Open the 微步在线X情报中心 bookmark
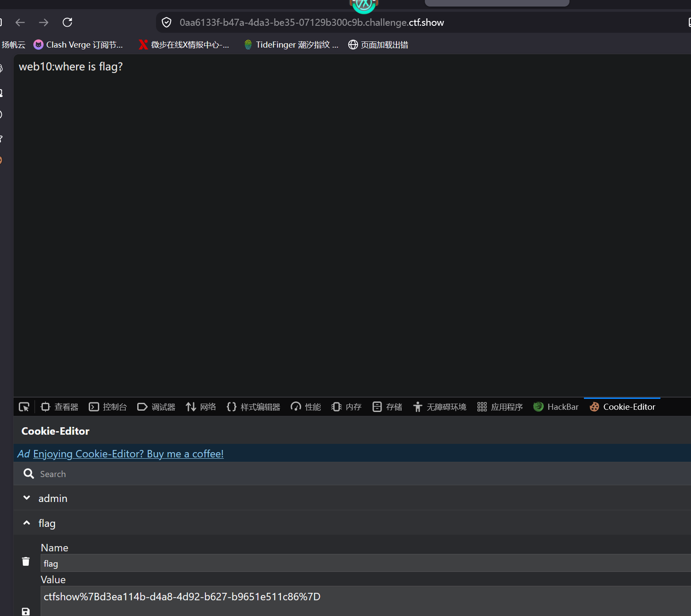The width and height of the screenshot is (691, 616). click(x=184, y=45)
